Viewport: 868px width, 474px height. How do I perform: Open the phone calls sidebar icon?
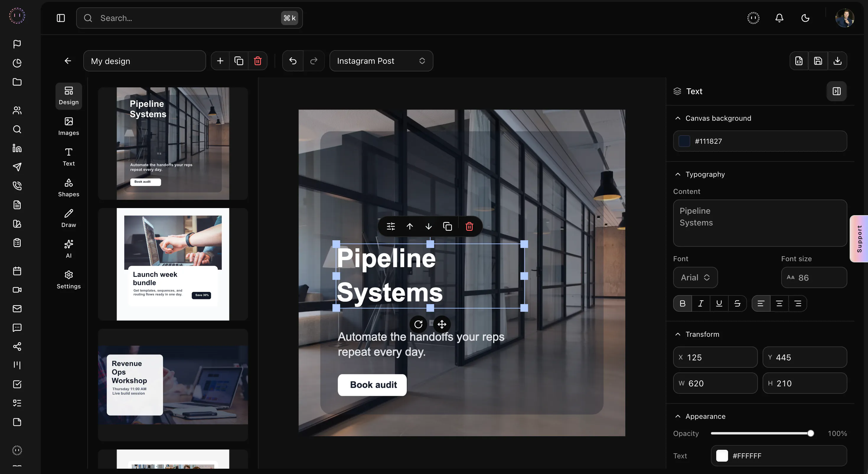(17, 186)
